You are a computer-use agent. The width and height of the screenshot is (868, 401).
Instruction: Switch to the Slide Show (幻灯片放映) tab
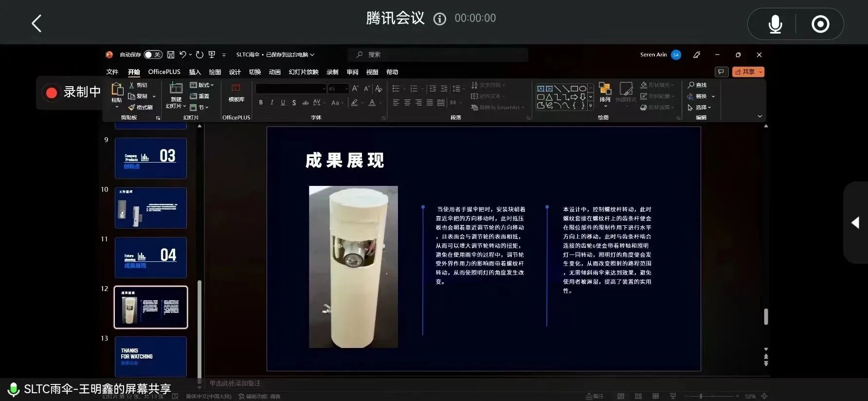(304, 72)
